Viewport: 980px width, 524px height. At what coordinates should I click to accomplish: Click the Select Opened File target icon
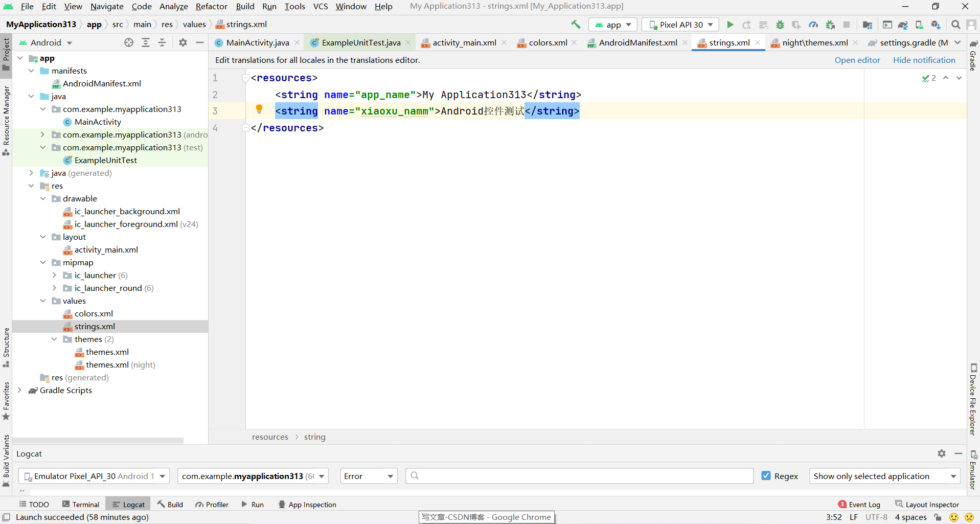[129, 42]
